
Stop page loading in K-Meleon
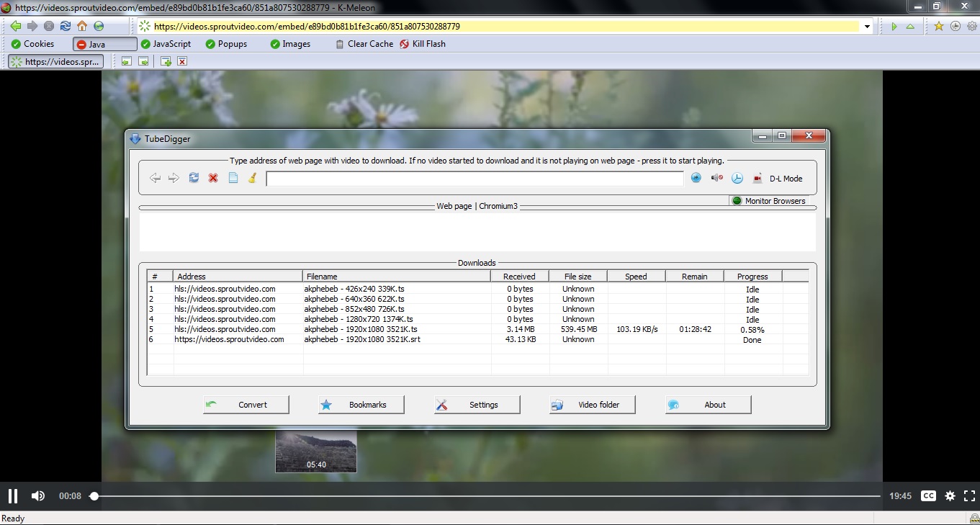[x=49, y=26]
